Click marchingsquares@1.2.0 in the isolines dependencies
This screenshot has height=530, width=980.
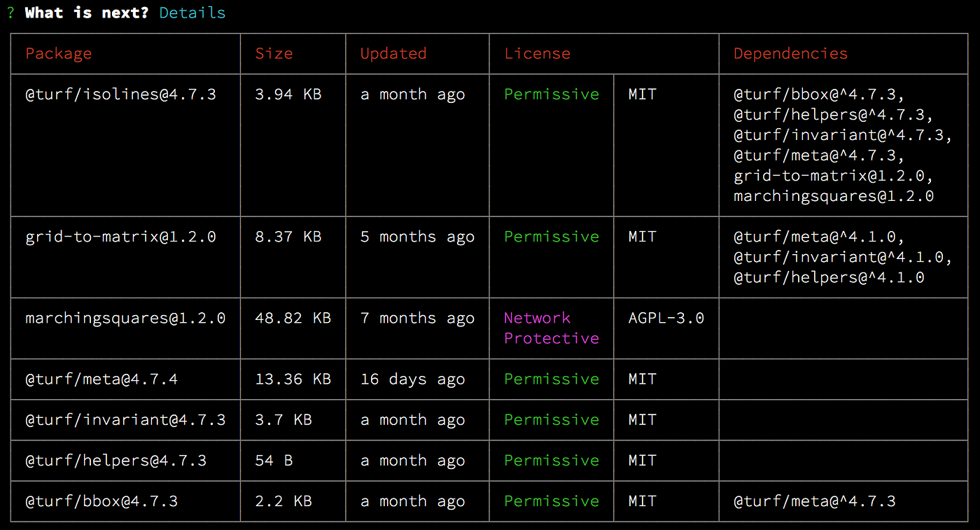[834, 196]
